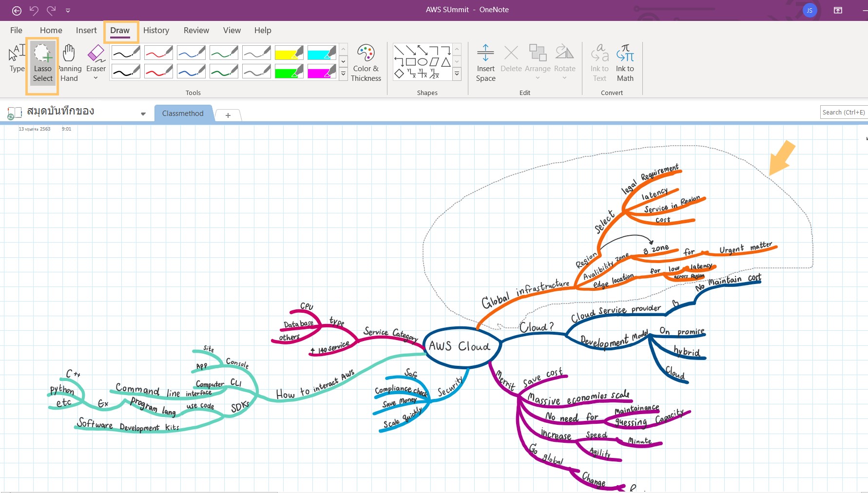Select the Lasso Select tool
Screen dimensions: 868x493
42,63
